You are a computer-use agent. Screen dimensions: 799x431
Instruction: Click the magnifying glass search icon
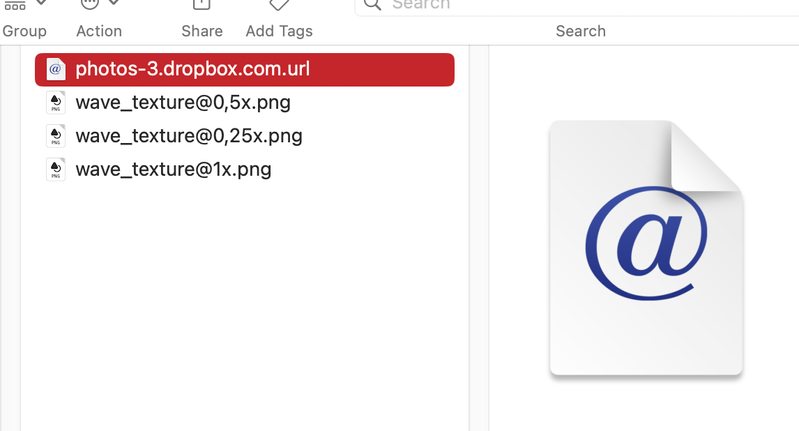coord(372,5)
